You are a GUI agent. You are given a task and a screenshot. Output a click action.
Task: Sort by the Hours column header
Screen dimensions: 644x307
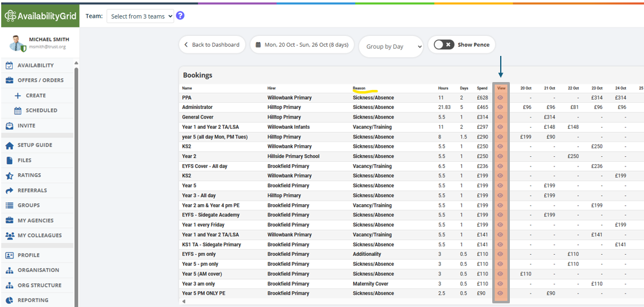443,88
